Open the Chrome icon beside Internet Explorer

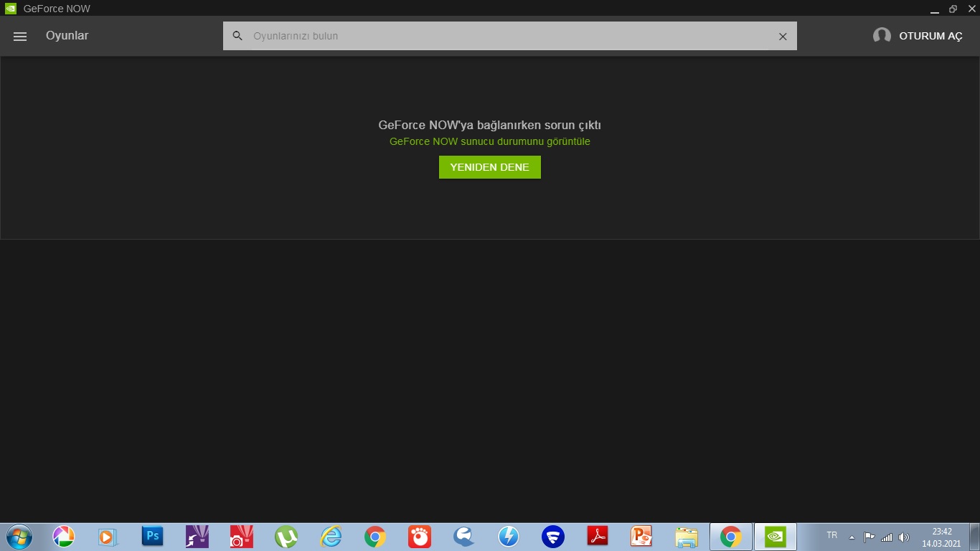tap(375, 537)
